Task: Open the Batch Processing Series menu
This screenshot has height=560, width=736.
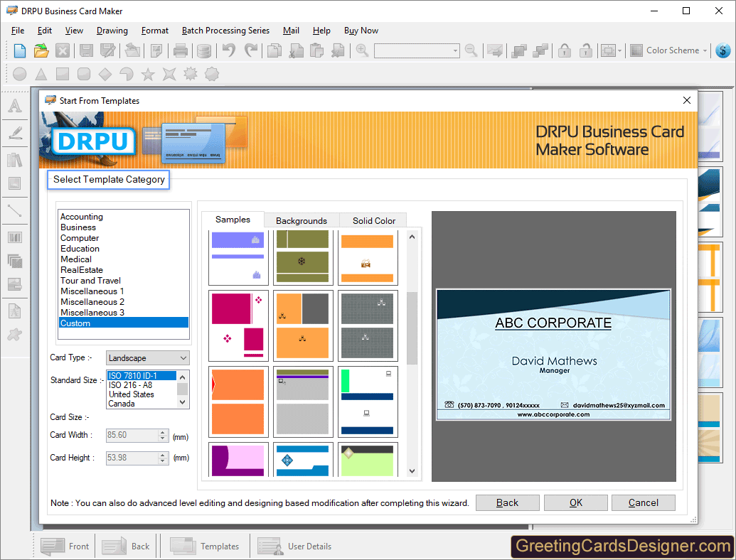Action: [225, 31]
